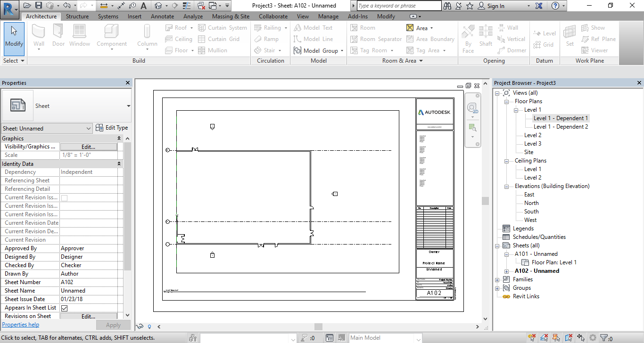Image resolution: width=644 pixels, height=343 pixels.
Task: Click the Sheet Number value A102
Action: [89, 282]
